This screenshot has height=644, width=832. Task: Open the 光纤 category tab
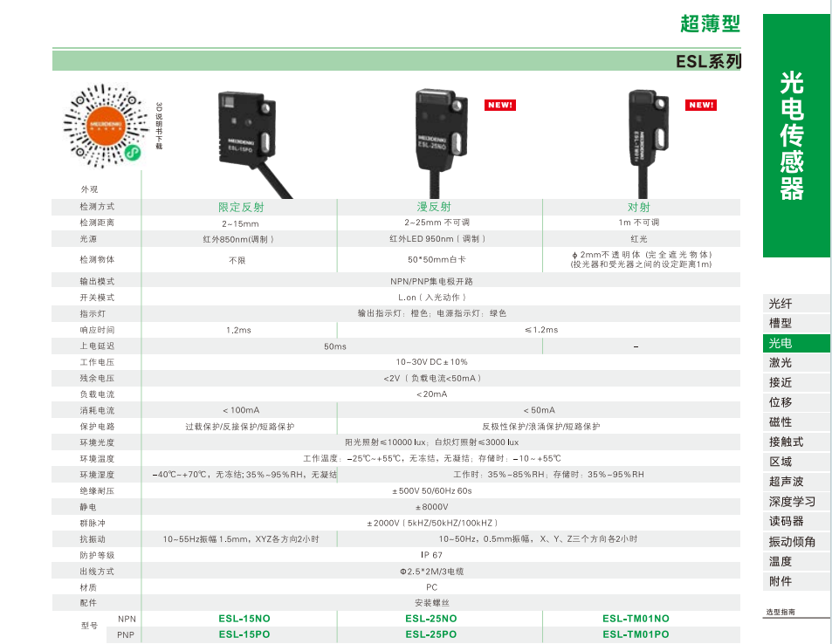tap(780, 304)
